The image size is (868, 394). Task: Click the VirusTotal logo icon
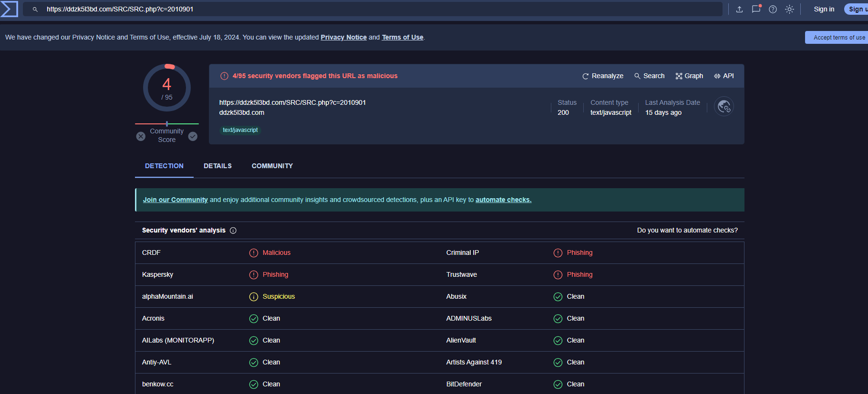coord(9,9)
